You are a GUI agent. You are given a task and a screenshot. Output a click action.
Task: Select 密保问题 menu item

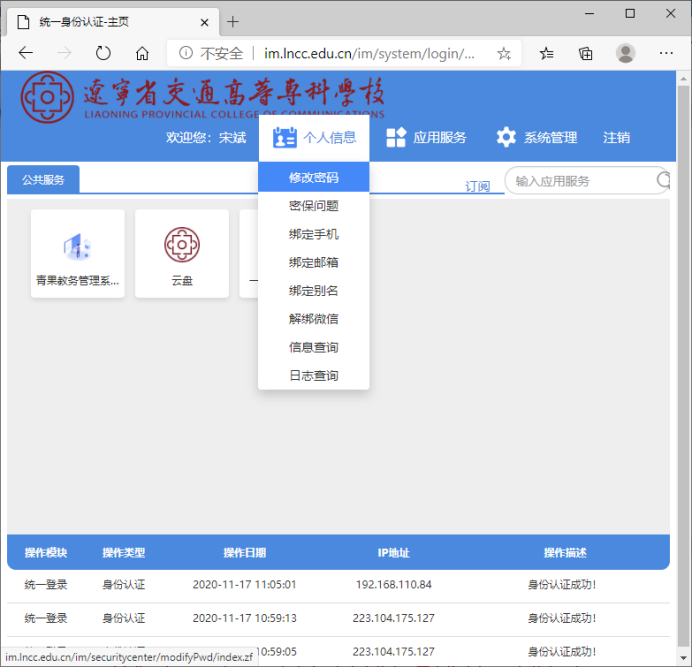[313, 206]
